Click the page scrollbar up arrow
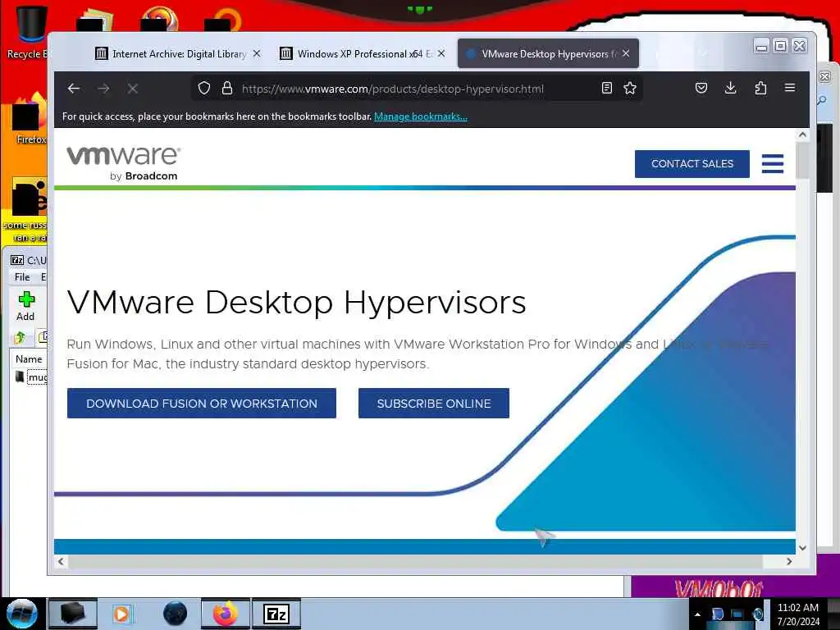Image resolution: width=840 pixels, height=630 pixels. point(802,135)
